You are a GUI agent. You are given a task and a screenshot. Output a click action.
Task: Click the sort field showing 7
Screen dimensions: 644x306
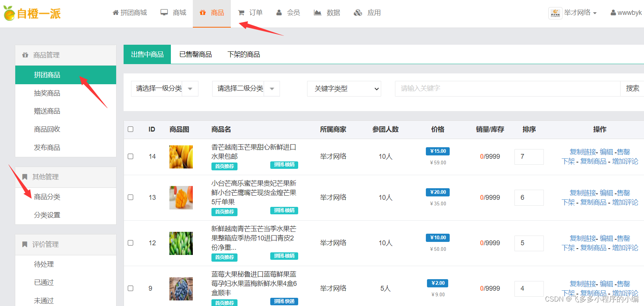[x=529, y=157]
